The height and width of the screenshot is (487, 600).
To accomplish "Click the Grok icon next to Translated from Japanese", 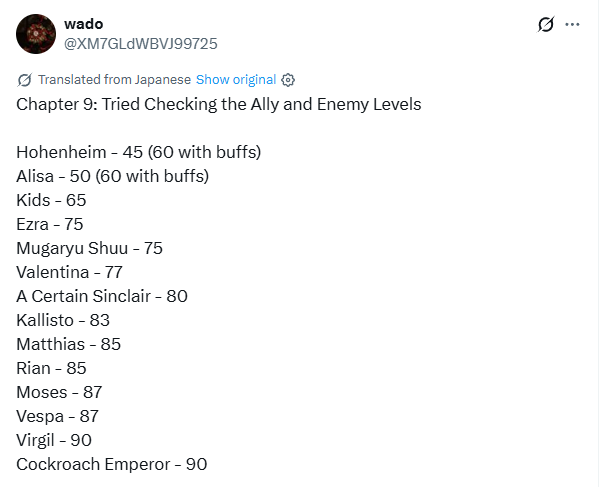I will [x=24, y=80].
